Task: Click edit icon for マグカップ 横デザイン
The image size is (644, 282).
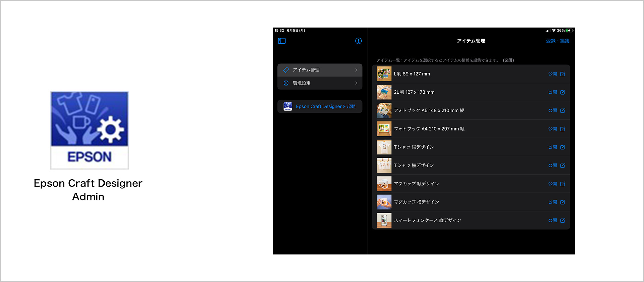Action: pyautogui.click(x=562, y=202)
